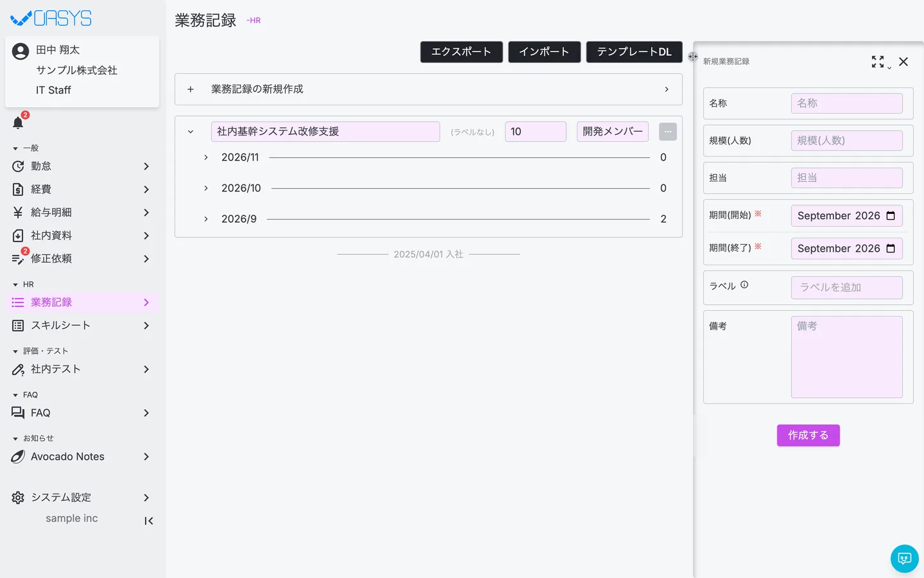Close the 新規業務記録 panel
924x578 pixels.
point(903,62)
